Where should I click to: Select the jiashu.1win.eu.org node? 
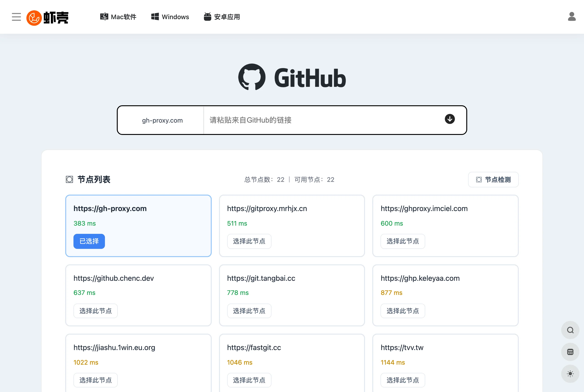(x=95, y=380)
